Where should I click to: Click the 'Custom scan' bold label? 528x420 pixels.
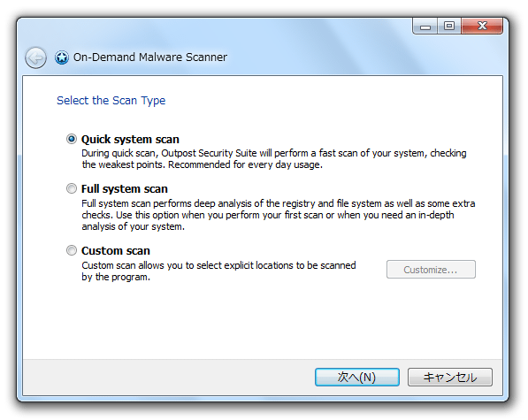(x=116, y=251)
